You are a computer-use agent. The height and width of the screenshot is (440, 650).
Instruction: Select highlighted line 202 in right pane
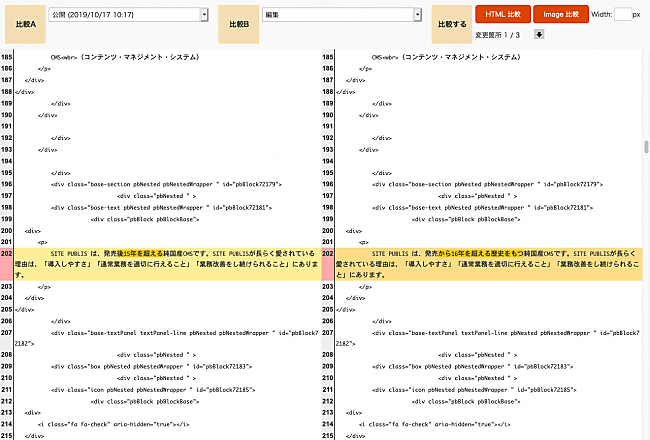(x=490, y=263)
